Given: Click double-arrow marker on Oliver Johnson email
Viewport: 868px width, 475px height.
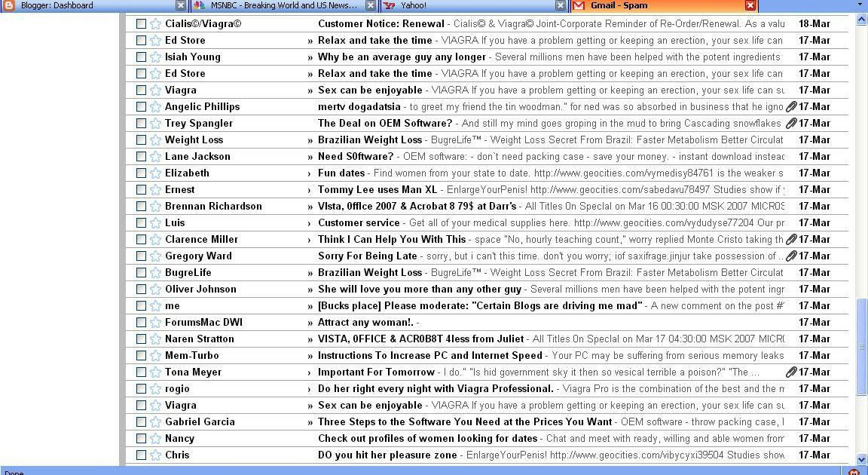Looking at the screenshot, I should point(310,290).
